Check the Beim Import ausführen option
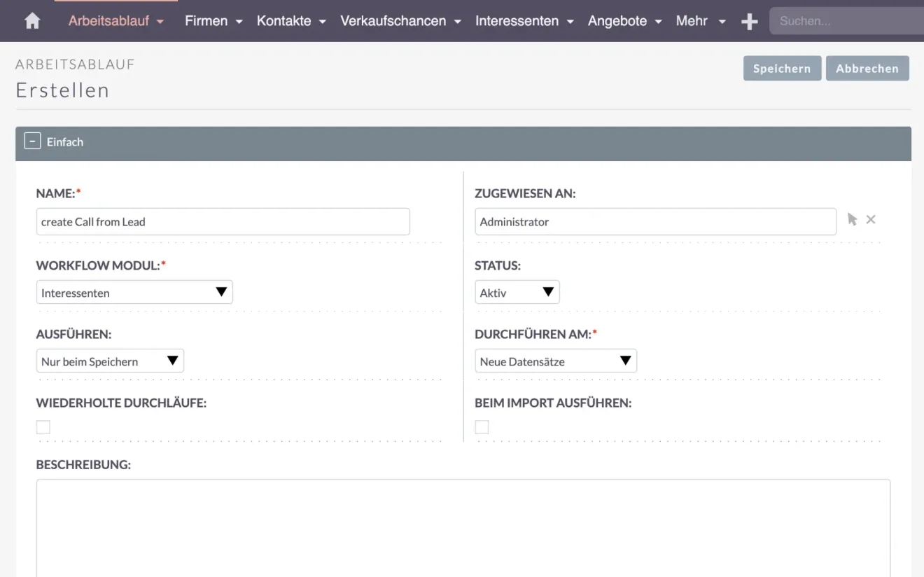 (x=482, y=426)
